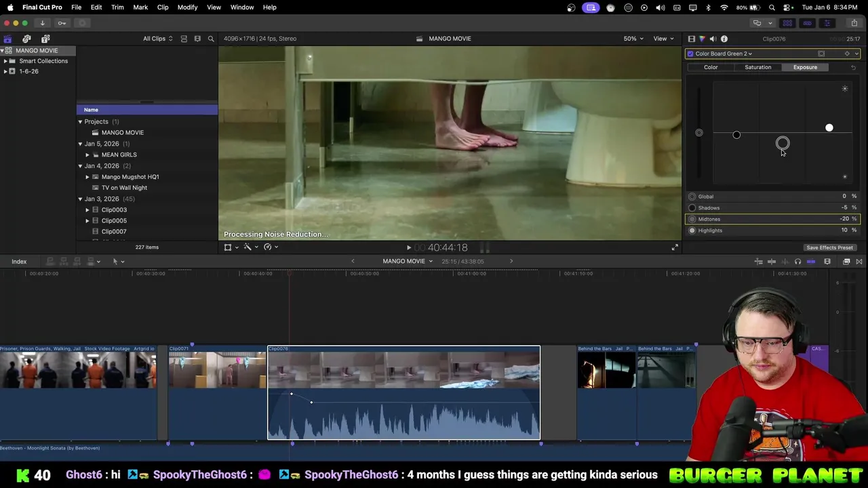Click the import media down-arrow icon
The width and height of the screenshot is (868, 488).
pyautogui.click(x=42, y=23)
